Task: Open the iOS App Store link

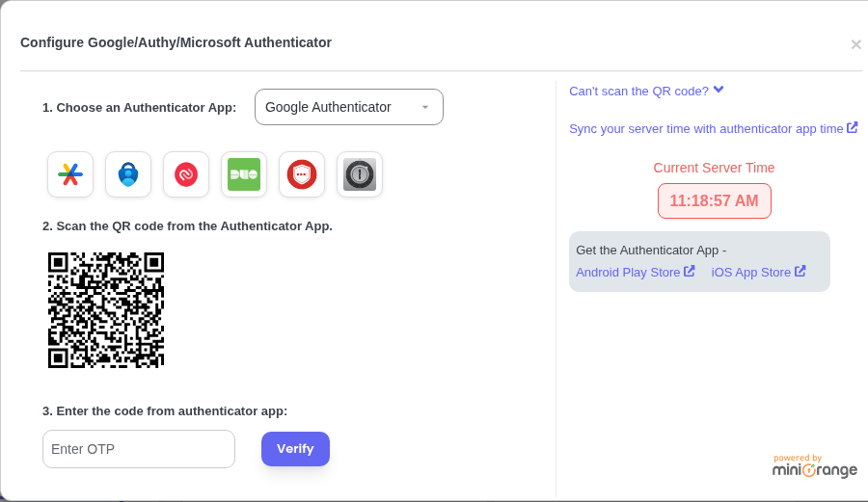Action: (x=758, y=272)
